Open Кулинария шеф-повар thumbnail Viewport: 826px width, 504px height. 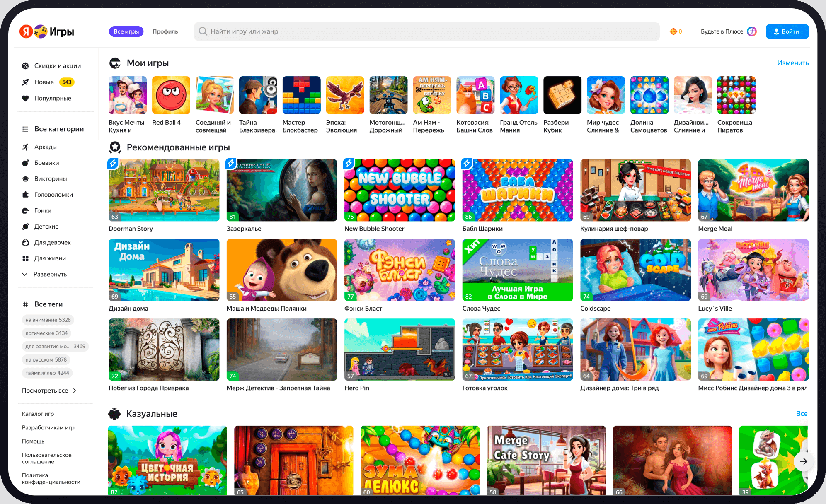635,190
